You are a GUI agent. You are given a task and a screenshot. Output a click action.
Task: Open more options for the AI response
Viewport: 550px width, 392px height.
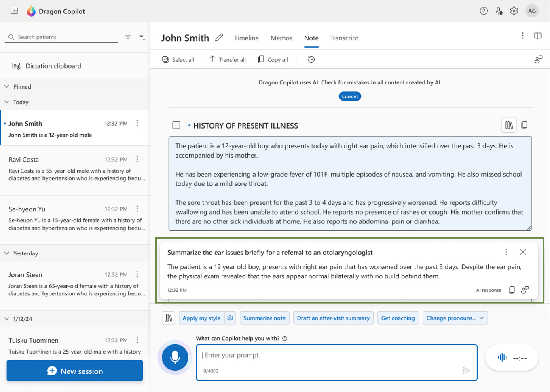[x=506, y=252]
